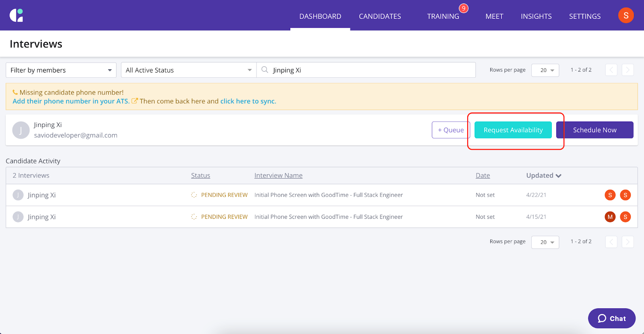Open the Training tab
The width and height of the screenshot is (644, 334).
click(x=443, y=16)
